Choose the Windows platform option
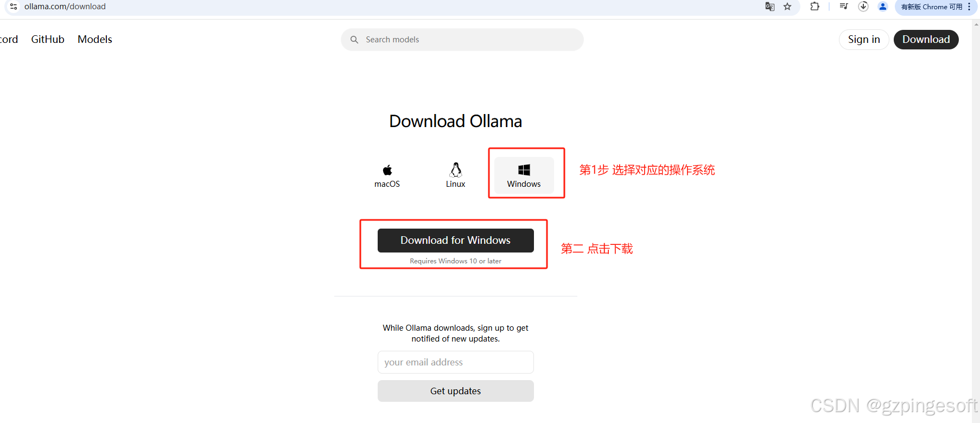The width and height of the screenshot is (980, 423). click(x=524, y=175)
